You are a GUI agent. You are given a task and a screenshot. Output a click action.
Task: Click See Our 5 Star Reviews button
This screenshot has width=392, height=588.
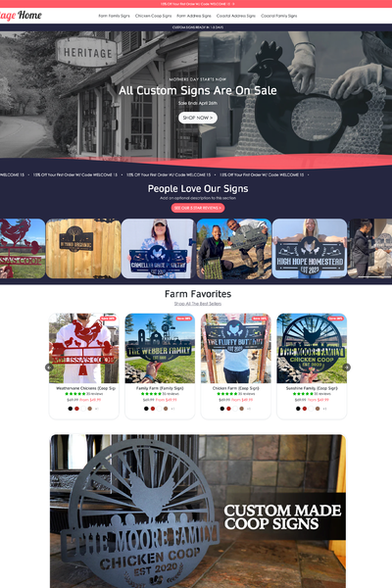pos(198,208)
